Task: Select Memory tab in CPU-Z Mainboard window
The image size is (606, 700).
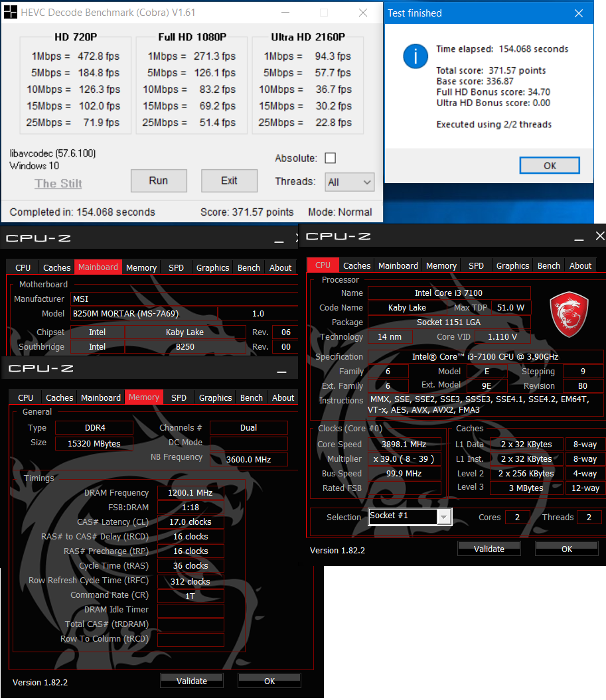Action: [141, 267]
